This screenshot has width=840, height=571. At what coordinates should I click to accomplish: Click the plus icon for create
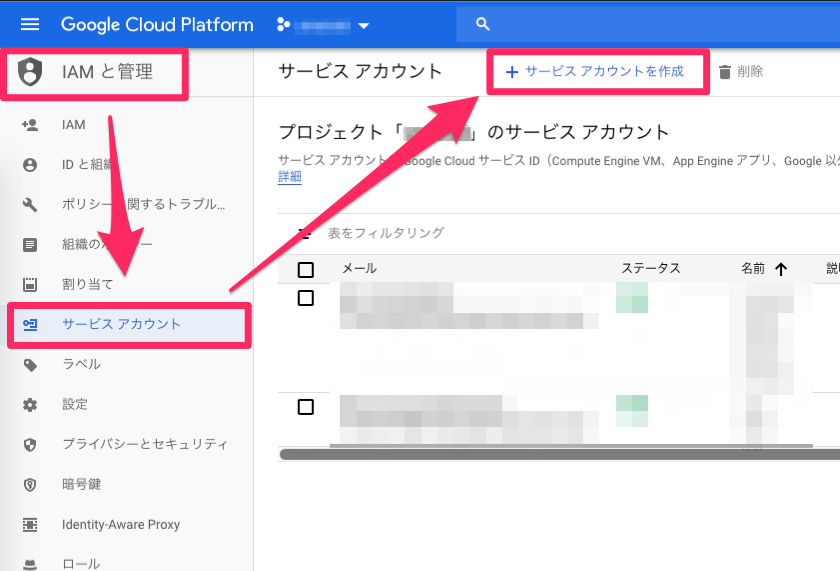tap(512, 72)
